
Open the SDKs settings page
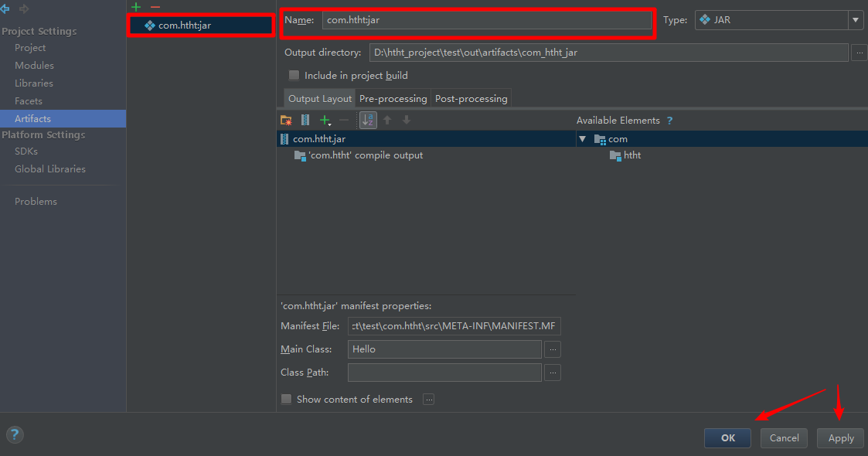pos(26,151)
